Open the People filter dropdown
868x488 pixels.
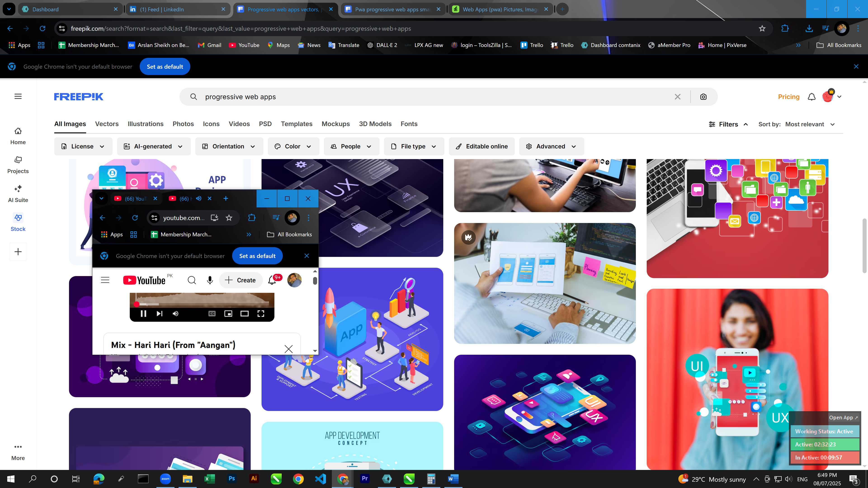point(351,146)
